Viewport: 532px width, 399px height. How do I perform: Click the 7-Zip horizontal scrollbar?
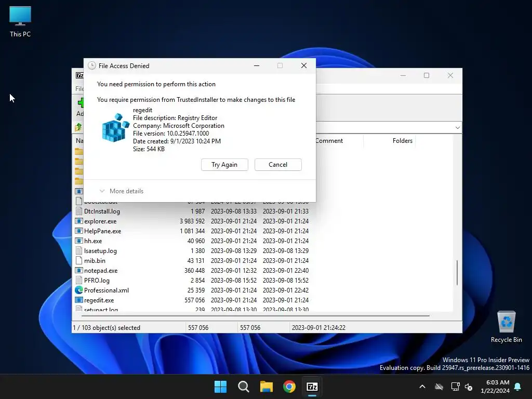pyautogui.click(x=255, y=316)
